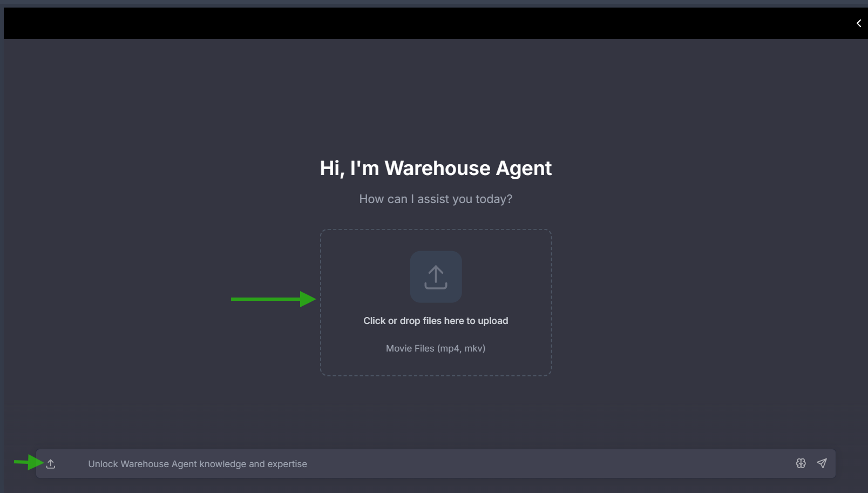Click the large upload icon tile
Viewport: 868px width, 493px height.
tap(436, 277)
